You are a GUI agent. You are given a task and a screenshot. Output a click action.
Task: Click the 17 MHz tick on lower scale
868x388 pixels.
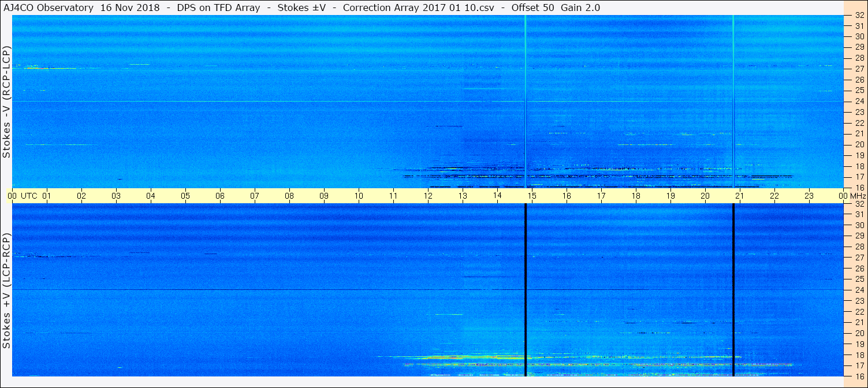coord(859,365)
